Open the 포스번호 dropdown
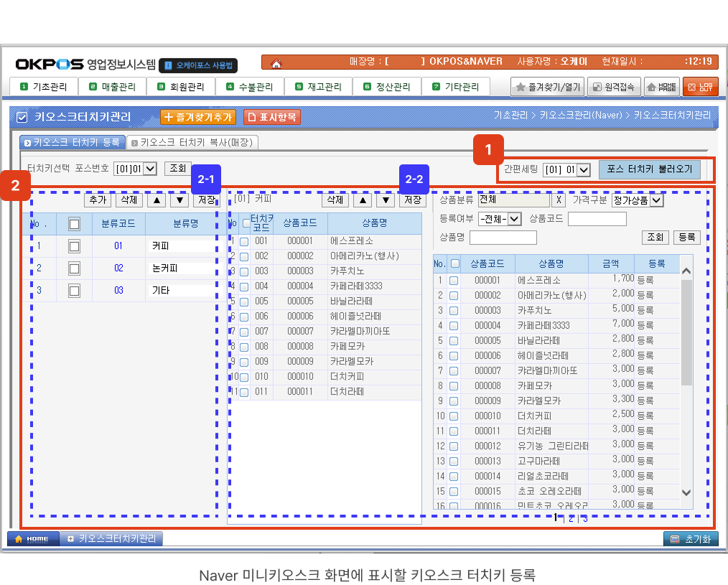 (x=136, y=169)
